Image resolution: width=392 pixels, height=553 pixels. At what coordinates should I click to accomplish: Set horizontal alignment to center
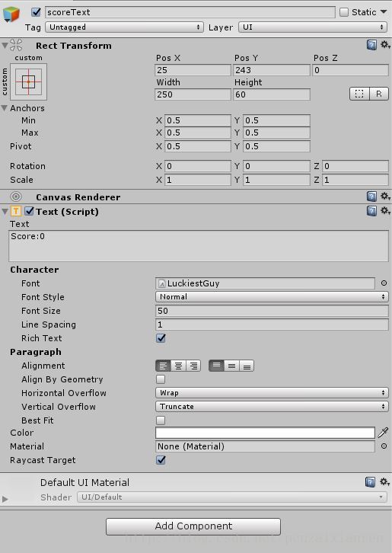pos(178,366)
